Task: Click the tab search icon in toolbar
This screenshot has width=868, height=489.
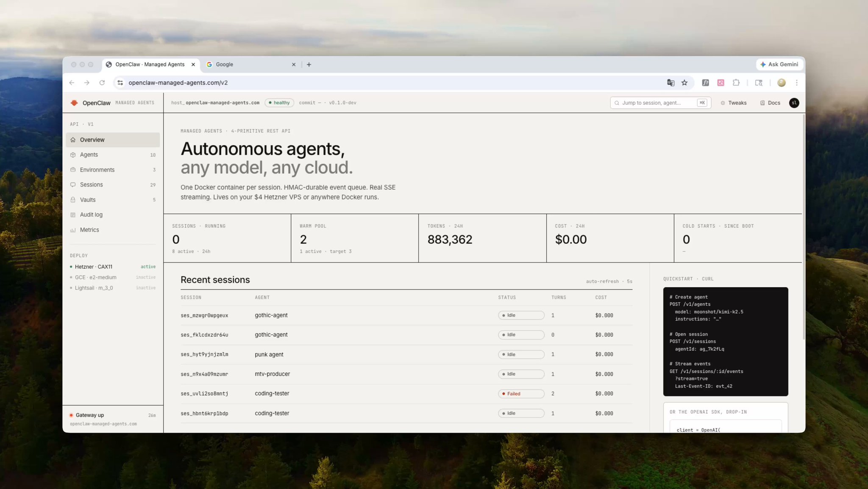Action: (x=759, y=83)
